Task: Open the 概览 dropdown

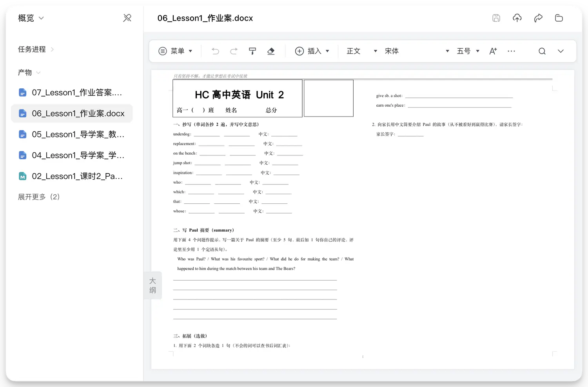Action: click(31, 18)
